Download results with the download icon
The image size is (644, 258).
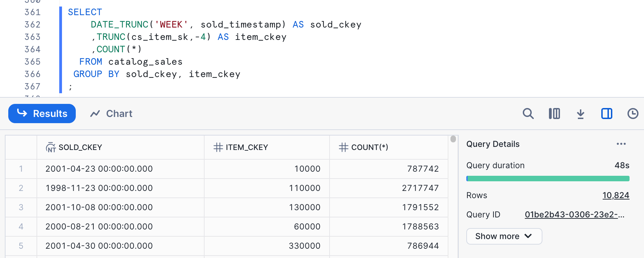point(580,114)
